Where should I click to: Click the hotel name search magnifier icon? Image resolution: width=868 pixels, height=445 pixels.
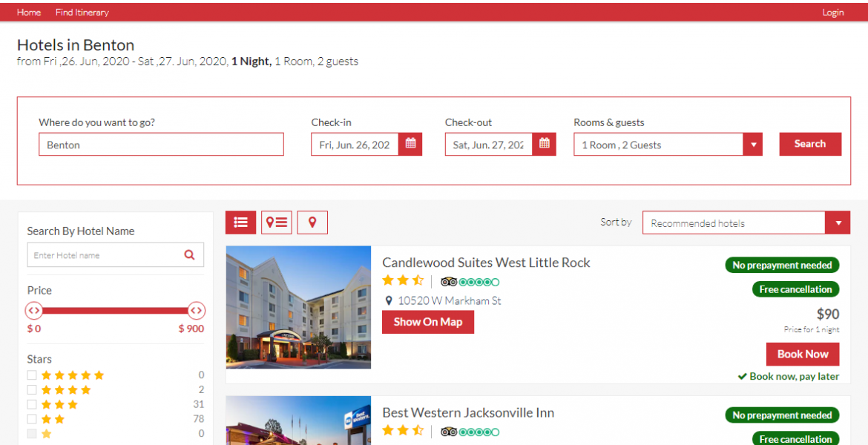coord(189,255)
